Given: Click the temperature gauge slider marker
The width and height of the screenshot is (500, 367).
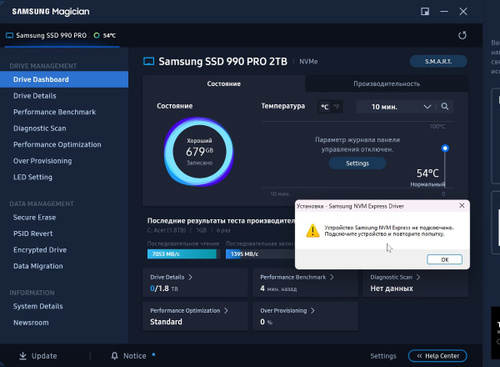Looking at the screenshot, I should (445, 148).
